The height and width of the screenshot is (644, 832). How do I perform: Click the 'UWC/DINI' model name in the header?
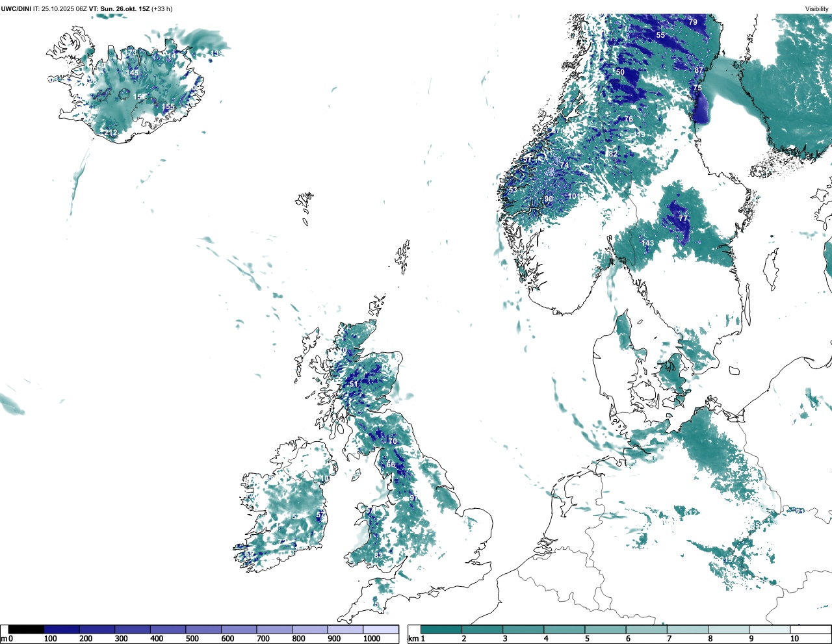16,8
